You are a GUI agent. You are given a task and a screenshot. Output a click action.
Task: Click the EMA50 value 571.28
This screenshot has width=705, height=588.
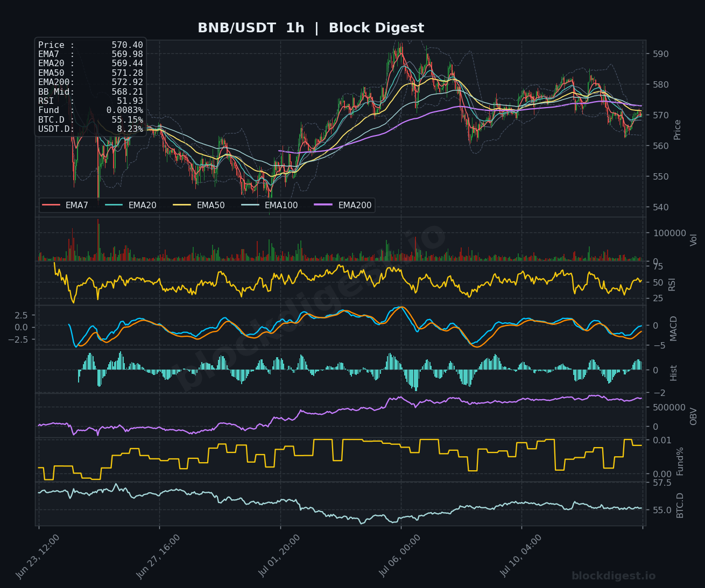point(128,73)
